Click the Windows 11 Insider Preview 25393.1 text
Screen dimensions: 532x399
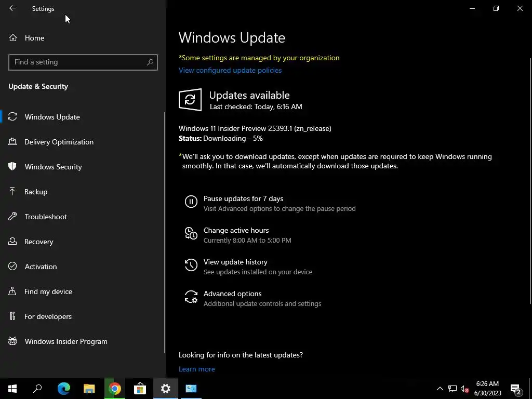(x=255, y=128)
